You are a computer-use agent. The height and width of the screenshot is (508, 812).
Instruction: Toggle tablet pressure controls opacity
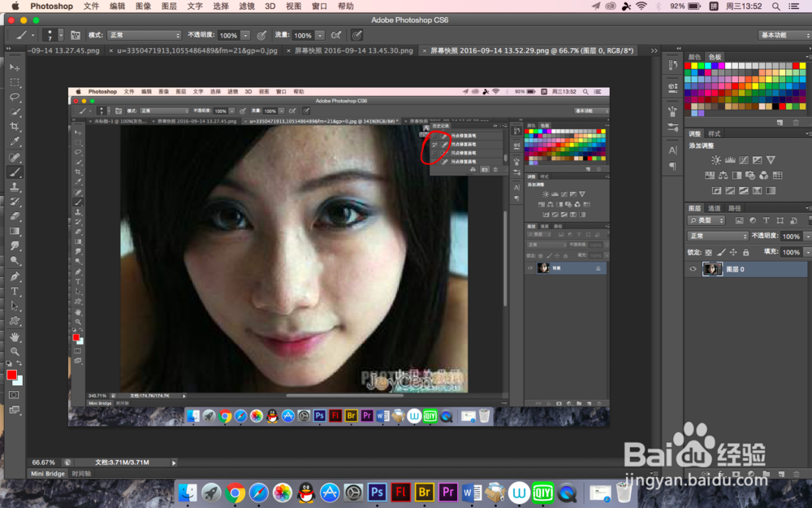pyautogui.click(x=261, y=35)
